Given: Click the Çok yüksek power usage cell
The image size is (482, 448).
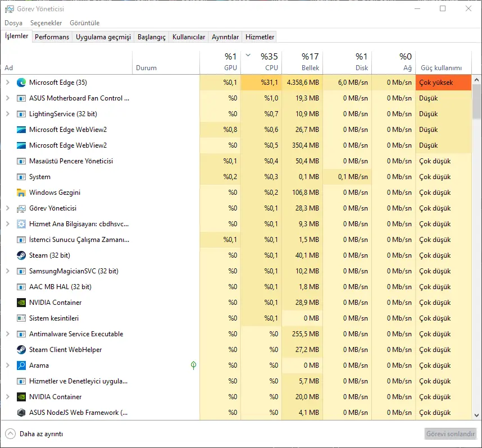Looking at the screenshot, I should click(x=443, y=83).
